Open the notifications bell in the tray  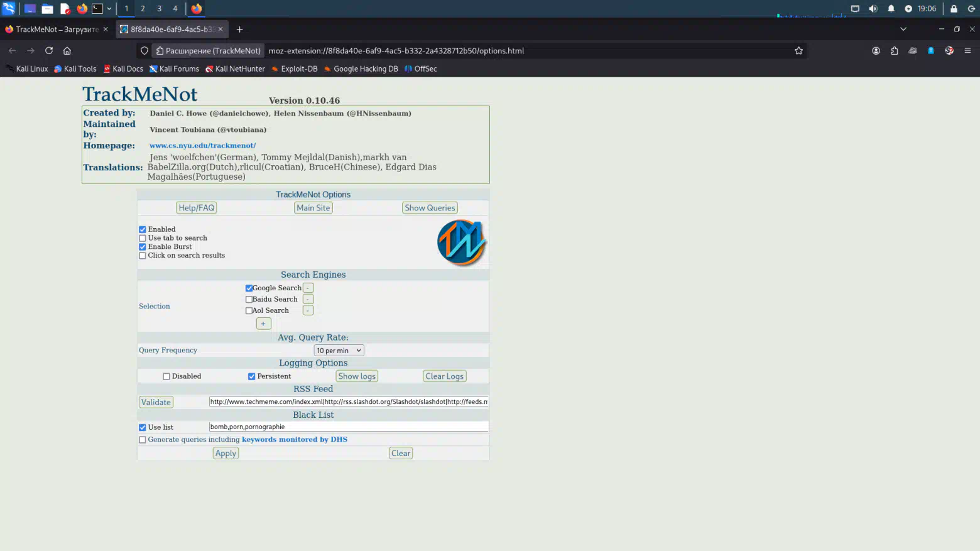pyautogui.click(x=891, y=9)
